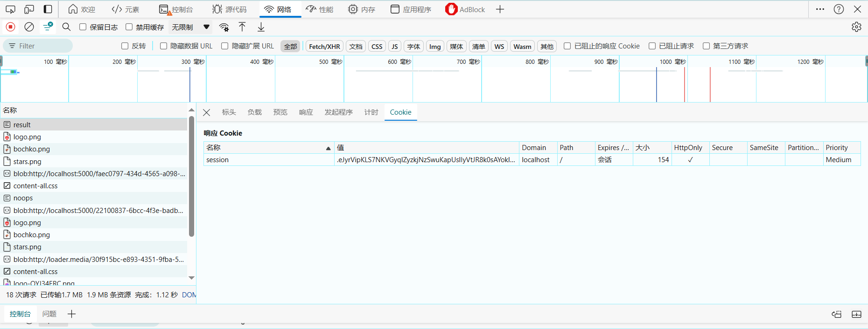Click the record network log button

click(x=10, y=27)
